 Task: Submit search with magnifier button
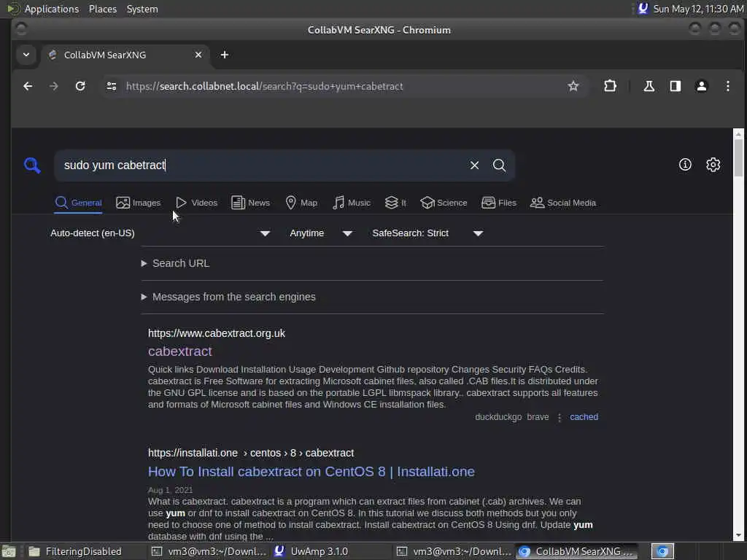tap(499, 166)
